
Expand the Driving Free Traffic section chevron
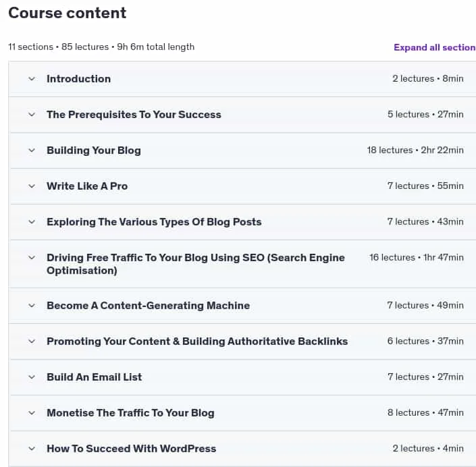(32, 258)
